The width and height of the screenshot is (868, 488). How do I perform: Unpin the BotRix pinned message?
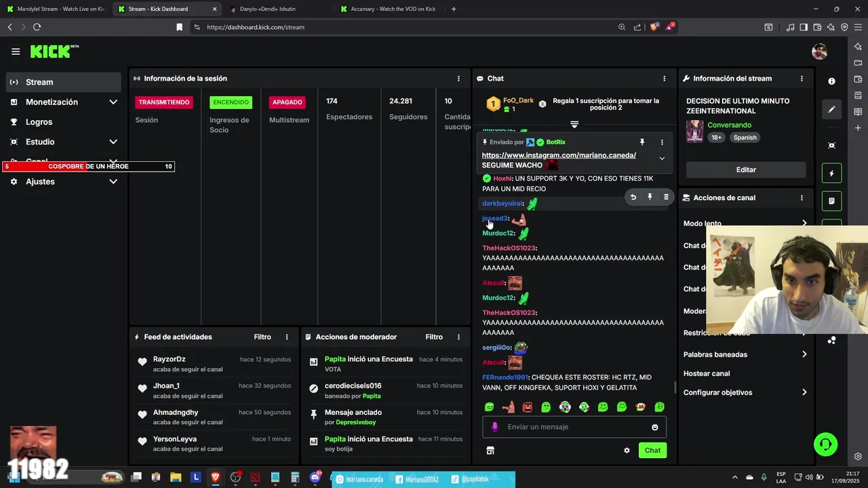[642, 142]
